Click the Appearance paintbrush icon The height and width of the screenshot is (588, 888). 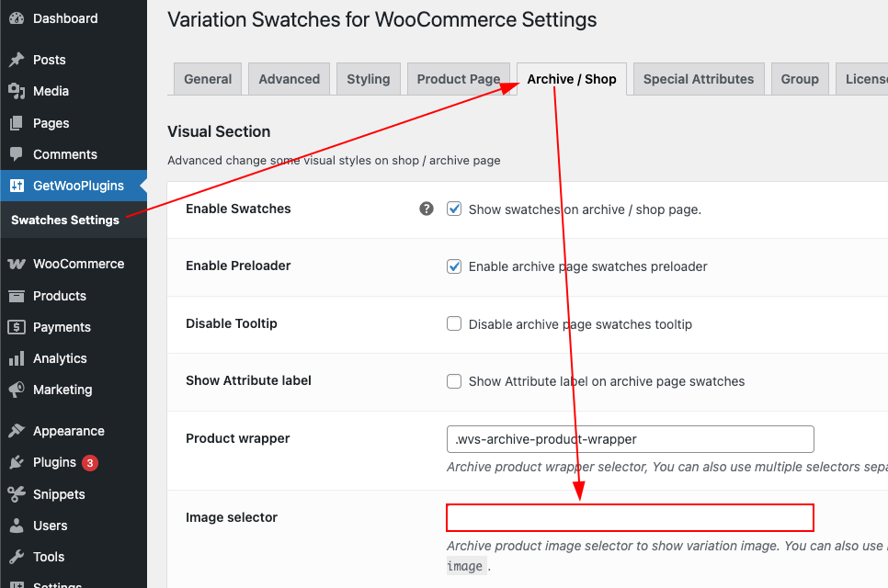[17, 431]
